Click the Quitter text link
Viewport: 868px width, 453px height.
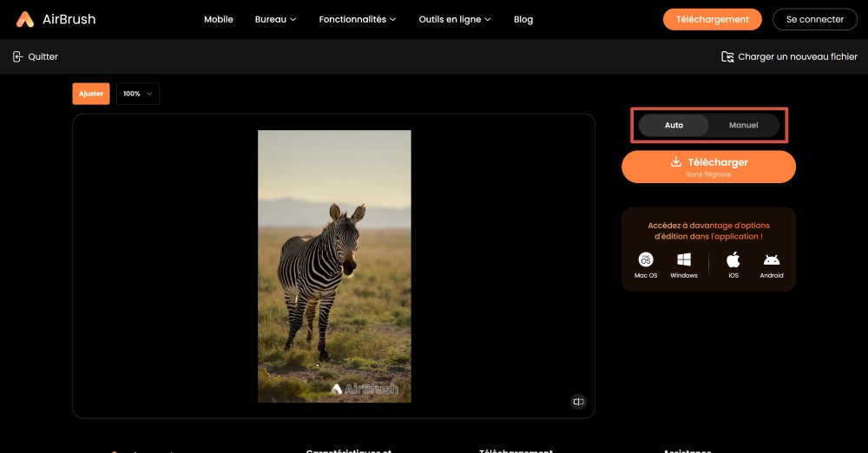43,56
